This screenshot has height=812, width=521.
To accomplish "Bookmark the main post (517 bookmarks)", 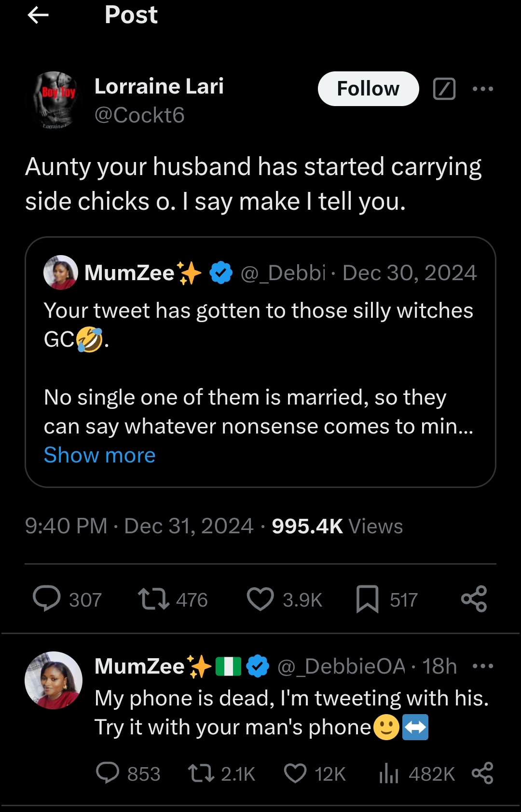I will click(x=367, y=599).
